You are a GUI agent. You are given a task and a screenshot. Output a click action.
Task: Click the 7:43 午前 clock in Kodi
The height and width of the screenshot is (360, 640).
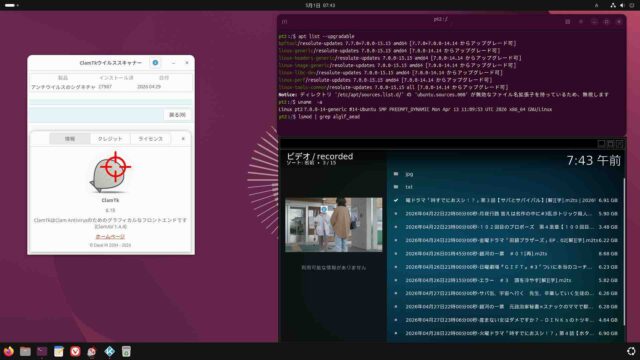(593, 160)
